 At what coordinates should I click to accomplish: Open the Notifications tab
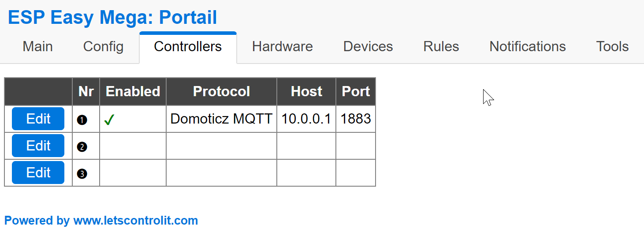pos(528,47)
